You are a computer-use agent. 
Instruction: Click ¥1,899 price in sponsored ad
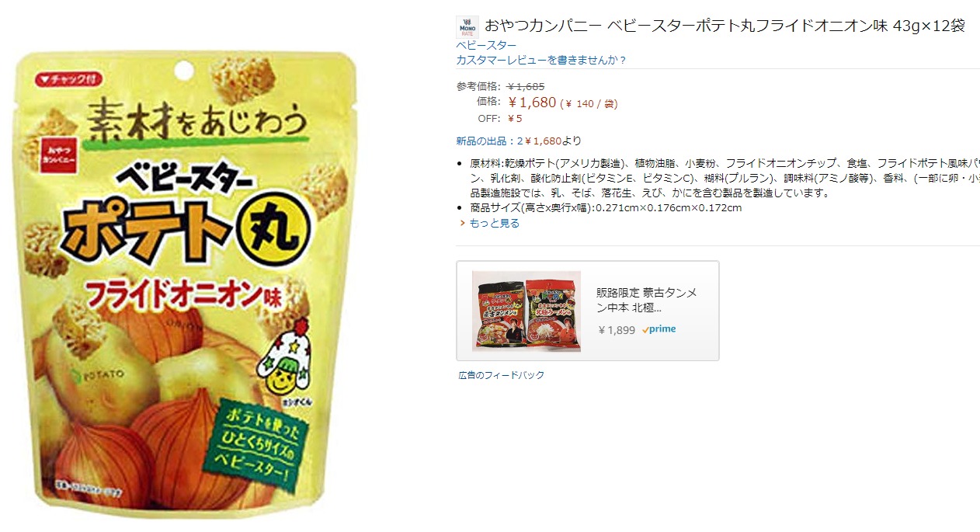pyautogui.click(x=617, y=330)
